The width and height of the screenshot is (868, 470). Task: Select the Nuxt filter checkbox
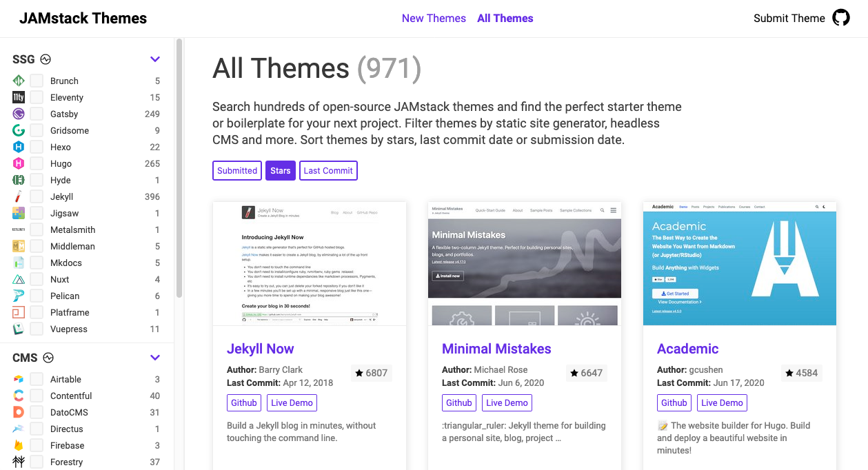(37, 279)
